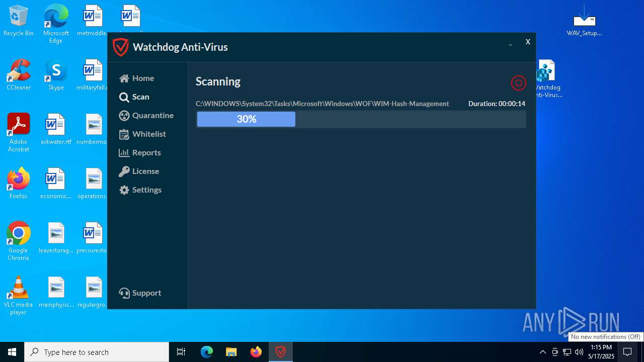644x362 pixels.
Task: Select the askwater.rtf desktop file
Action: (x=56, y=129)
